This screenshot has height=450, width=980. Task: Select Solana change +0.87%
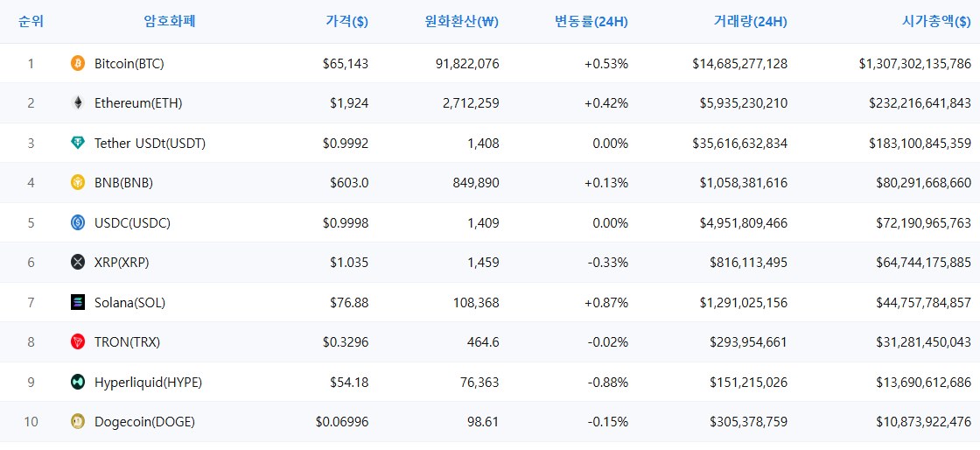[606, 303]
